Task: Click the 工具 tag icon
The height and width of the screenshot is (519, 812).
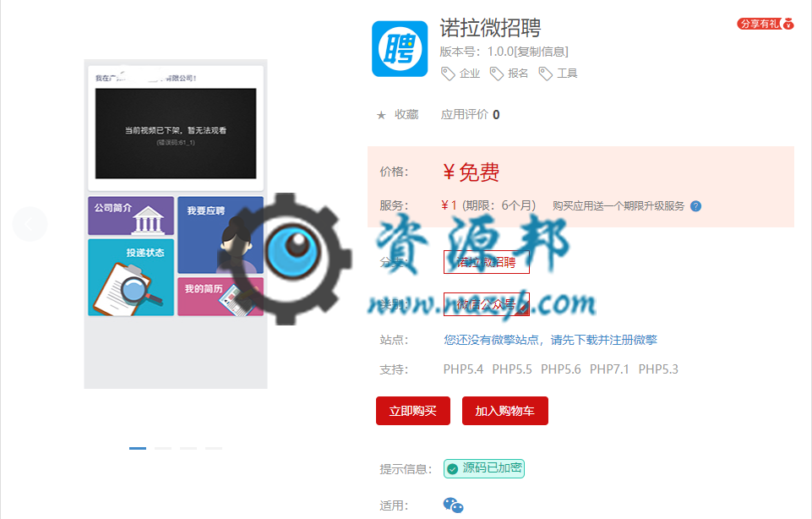Action: point(545,74)
